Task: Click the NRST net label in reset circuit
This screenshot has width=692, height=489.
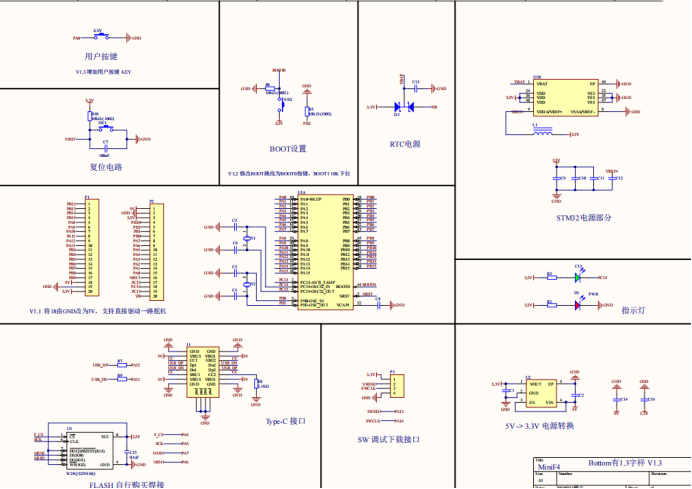Action: 70,139
